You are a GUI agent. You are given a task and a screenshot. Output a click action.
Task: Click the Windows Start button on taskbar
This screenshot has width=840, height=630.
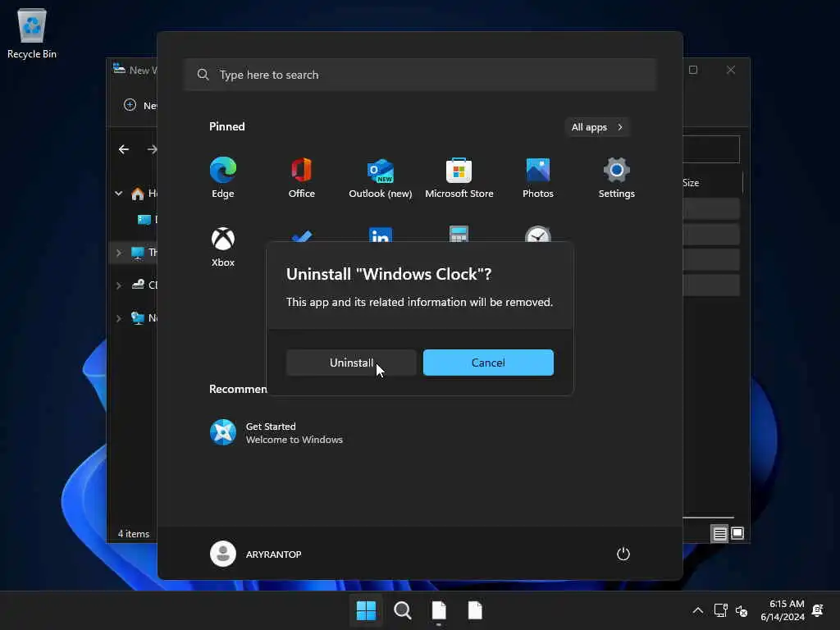(x=367, y=610)
